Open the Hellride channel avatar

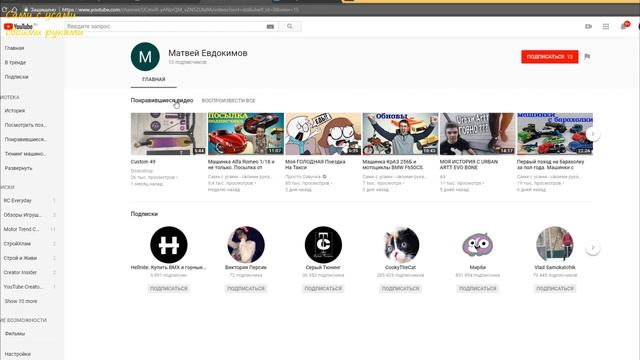[x=169, y=244]
